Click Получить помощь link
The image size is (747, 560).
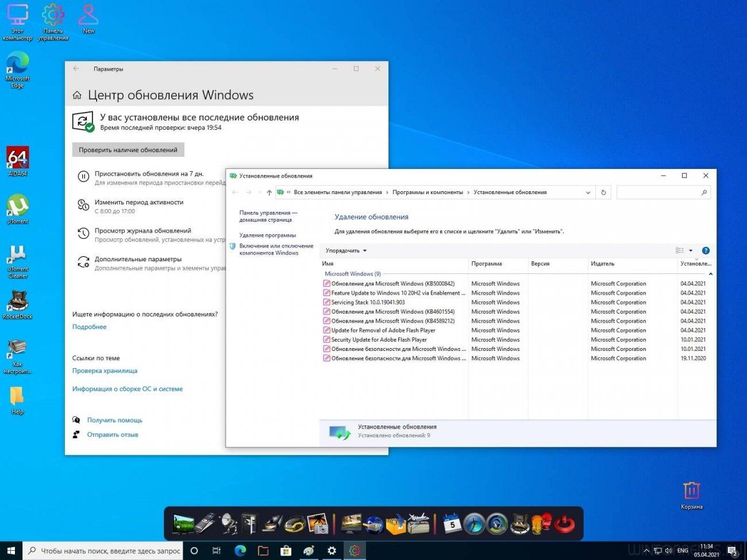(114, 420)
